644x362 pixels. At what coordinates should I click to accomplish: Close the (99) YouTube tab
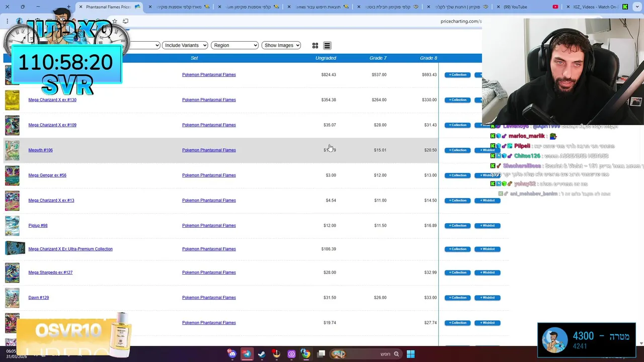498,7
